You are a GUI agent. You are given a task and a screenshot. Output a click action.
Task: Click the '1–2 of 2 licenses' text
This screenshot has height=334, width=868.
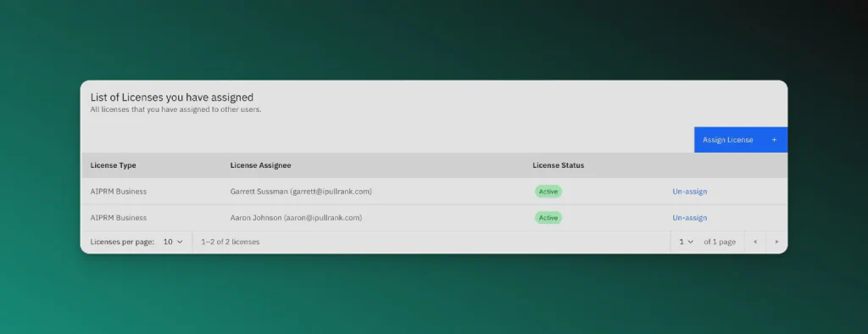(x=231, y=242)
